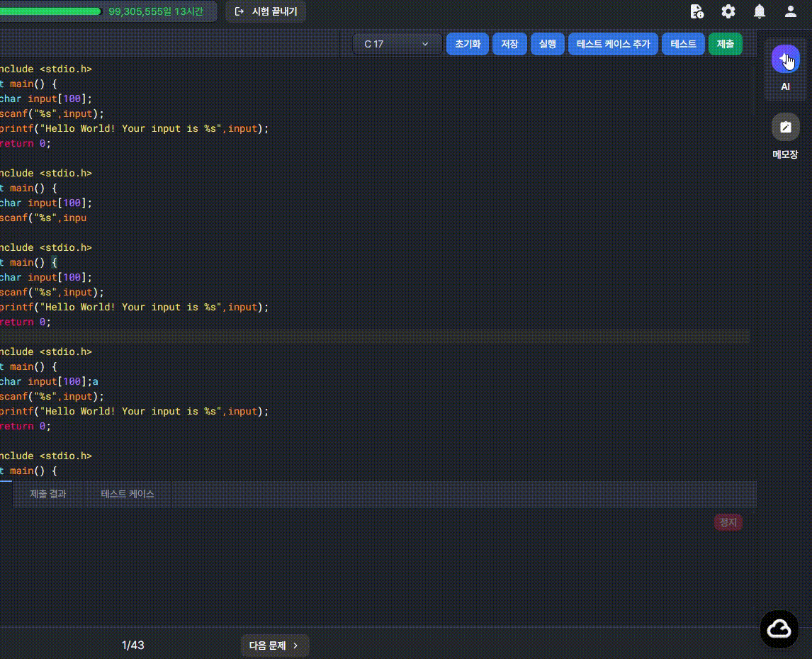Go to 다음 문제 next problem
The width and height of the screenshot is (812, 659).
274,646
